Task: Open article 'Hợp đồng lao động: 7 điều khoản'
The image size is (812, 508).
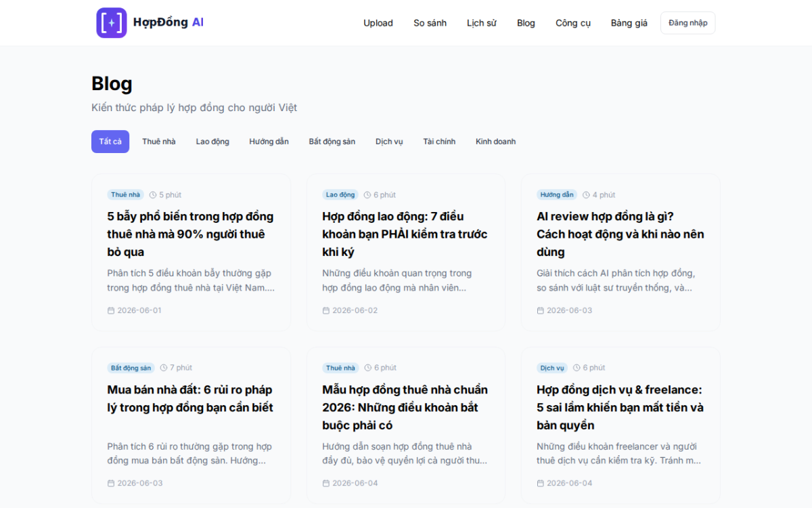Action: (x=405, y=234)
